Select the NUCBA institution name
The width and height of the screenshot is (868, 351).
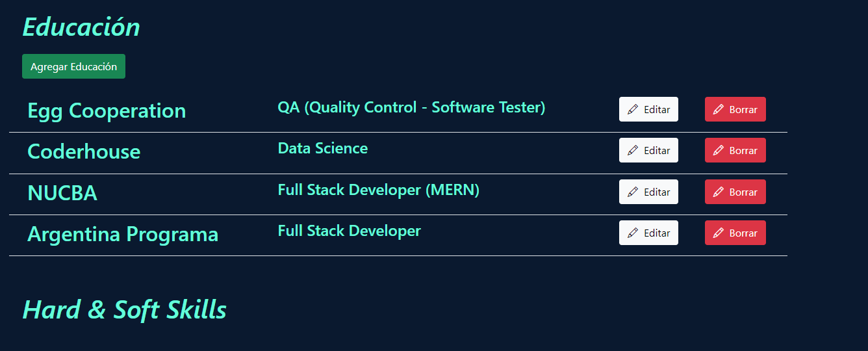pos(62,193)
